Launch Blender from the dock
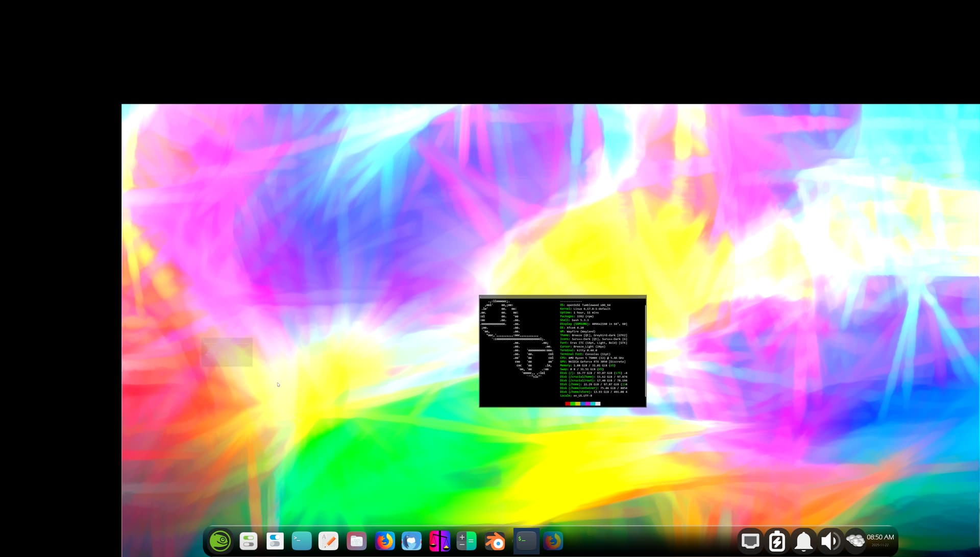The height and width of the screenshot is (557, 980). tap(495, 541)
